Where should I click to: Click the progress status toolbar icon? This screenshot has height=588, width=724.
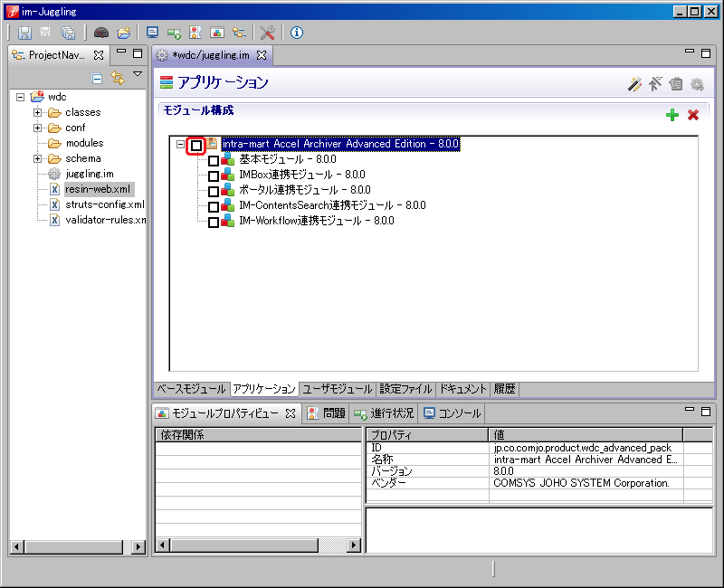click(174, 33)
